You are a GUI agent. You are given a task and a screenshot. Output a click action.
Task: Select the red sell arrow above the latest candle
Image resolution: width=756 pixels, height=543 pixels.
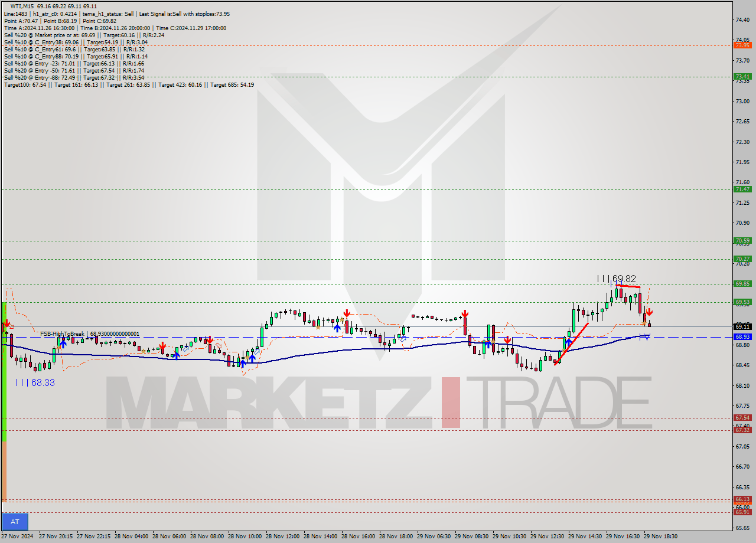(649, 312)
